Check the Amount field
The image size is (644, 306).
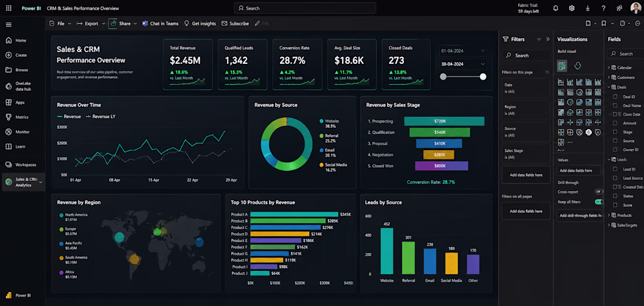(615, 123)
